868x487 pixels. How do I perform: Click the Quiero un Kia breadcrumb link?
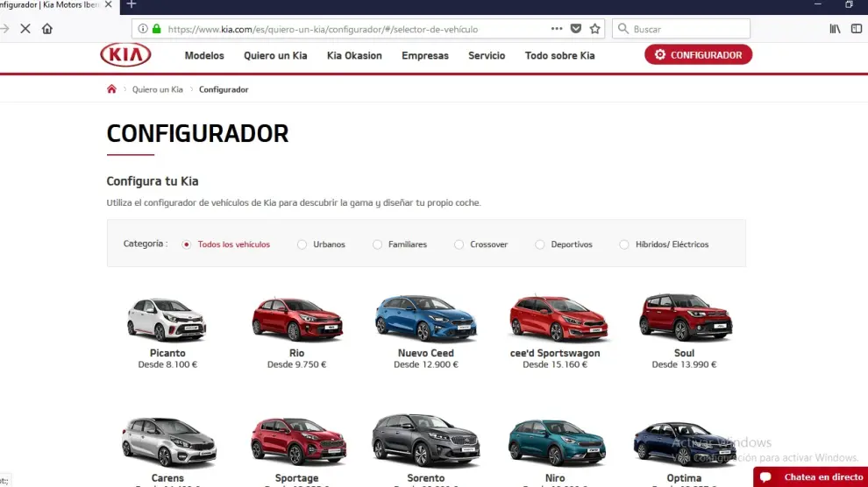tap(158, 89)
